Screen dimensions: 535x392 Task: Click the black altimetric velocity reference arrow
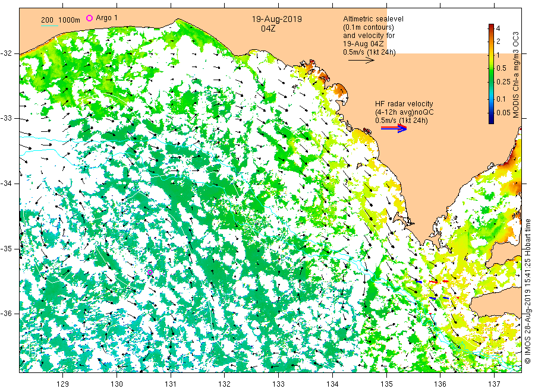(x=361, y=61)
